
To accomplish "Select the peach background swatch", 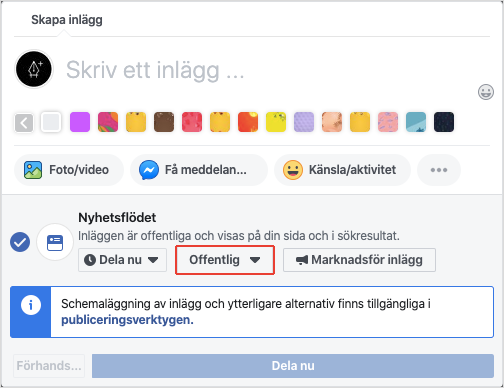I will click(x=332, y=122).
